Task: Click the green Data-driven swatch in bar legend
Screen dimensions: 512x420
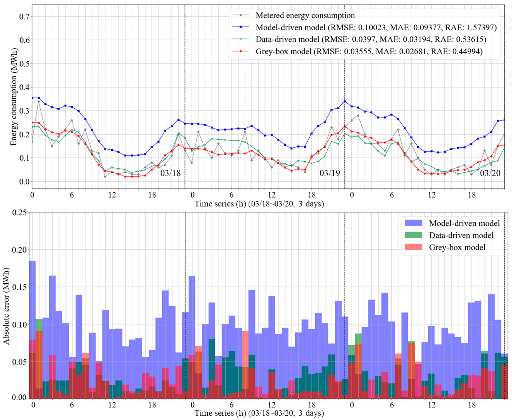Action: (414, 235)
